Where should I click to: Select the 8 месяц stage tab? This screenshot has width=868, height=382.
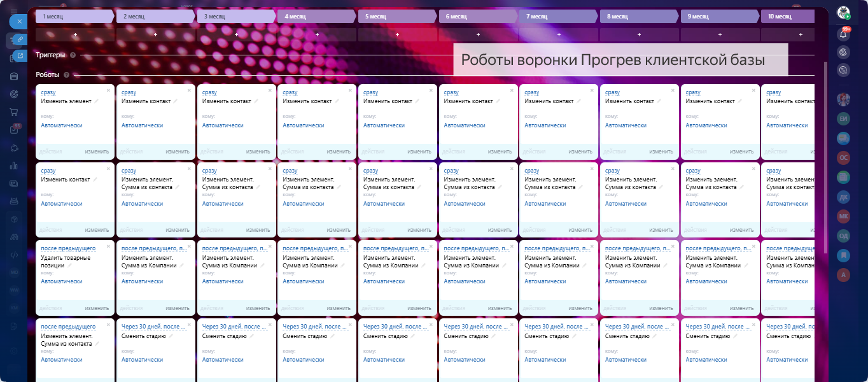(639, 16)
